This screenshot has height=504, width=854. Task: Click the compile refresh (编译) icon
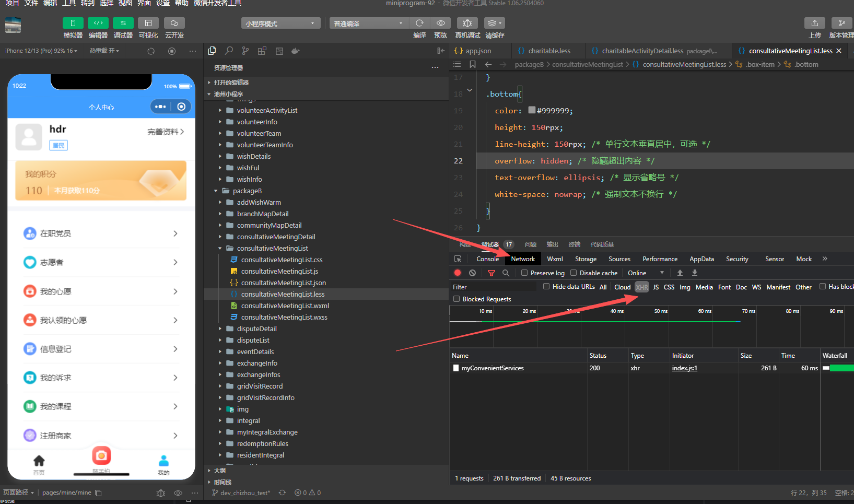(419, 24)
